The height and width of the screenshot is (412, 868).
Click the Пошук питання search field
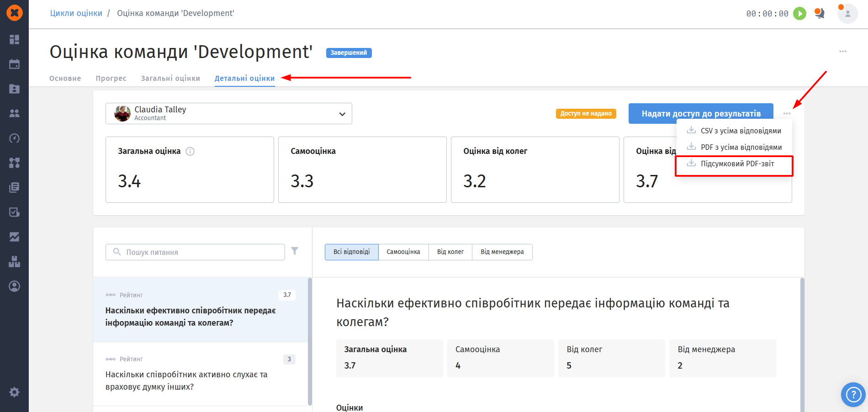[195, 252]
